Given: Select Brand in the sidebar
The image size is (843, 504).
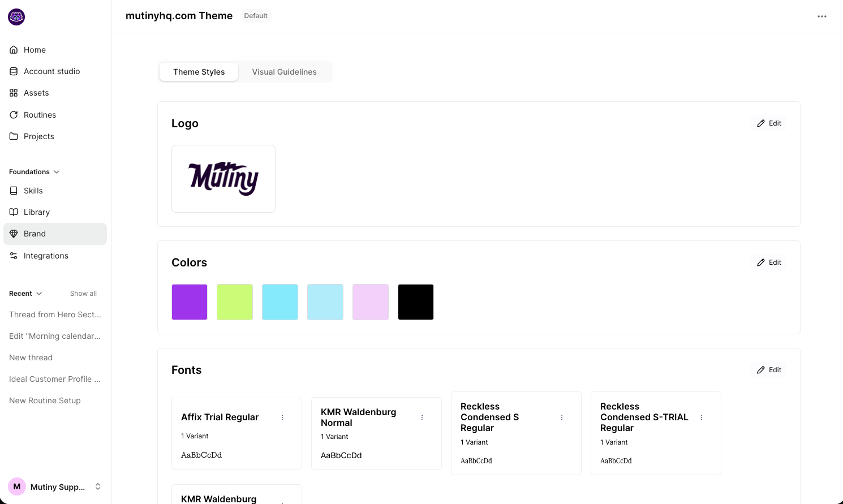Looking at the screenshot, I should pyautogui.click(x=55, y=234).
